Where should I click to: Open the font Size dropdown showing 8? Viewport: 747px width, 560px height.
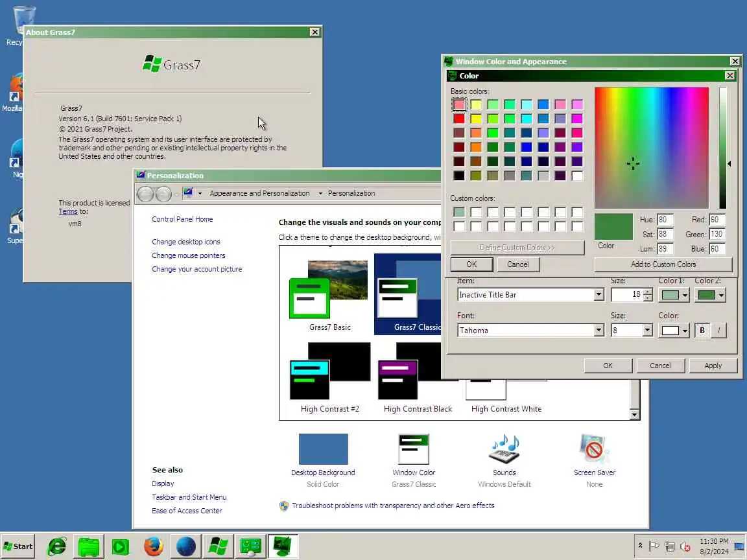click(x=647, y=331)
